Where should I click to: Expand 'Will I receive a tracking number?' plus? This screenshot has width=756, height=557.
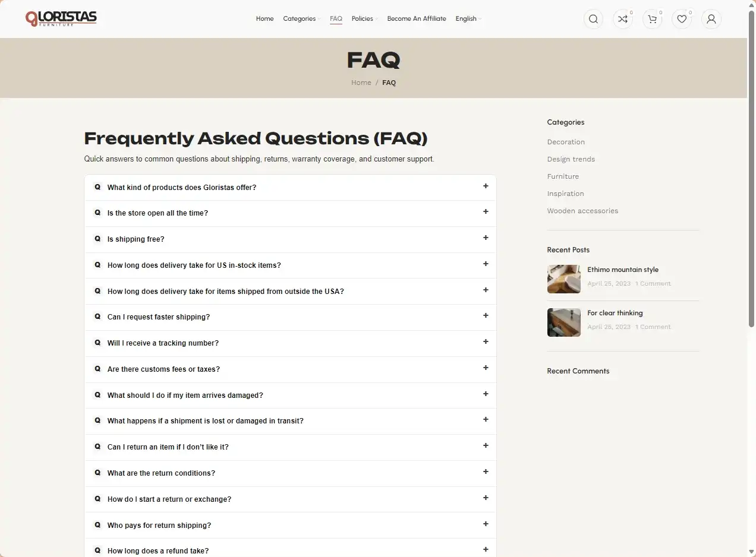coord(486,341)
